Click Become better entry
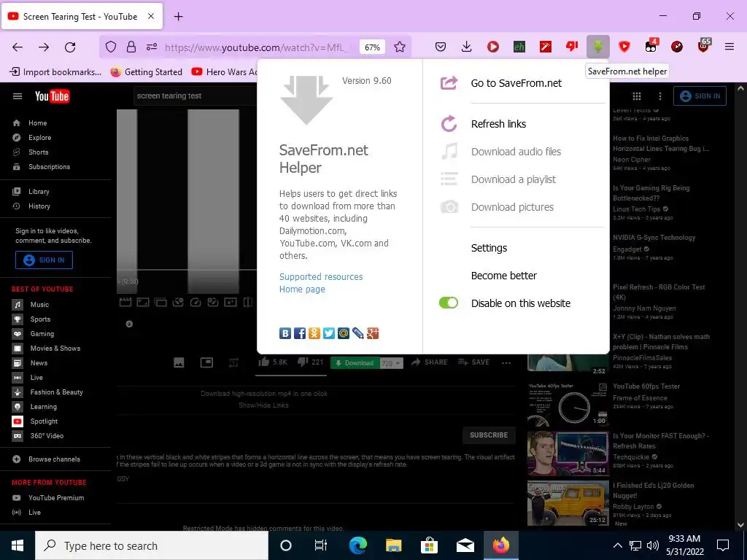747x560 pixels. [503, 276]
